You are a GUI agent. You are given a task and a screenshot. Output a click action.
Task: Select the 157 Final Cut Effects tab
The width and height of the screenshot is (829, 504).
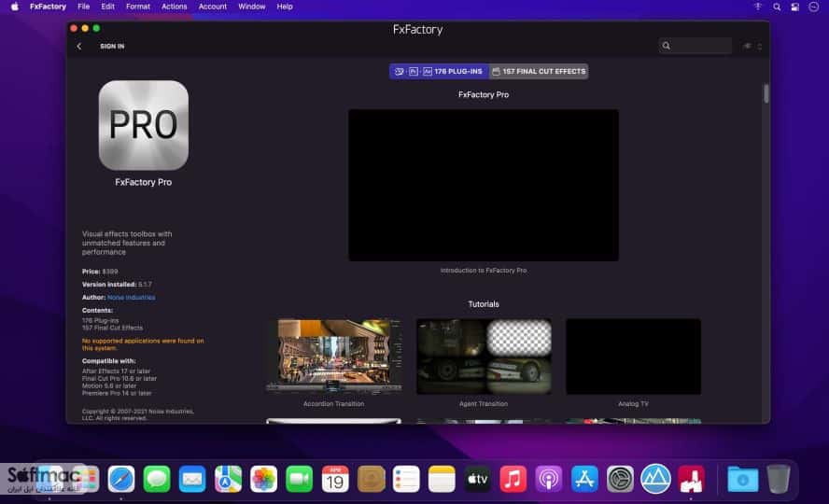point(539,71)
